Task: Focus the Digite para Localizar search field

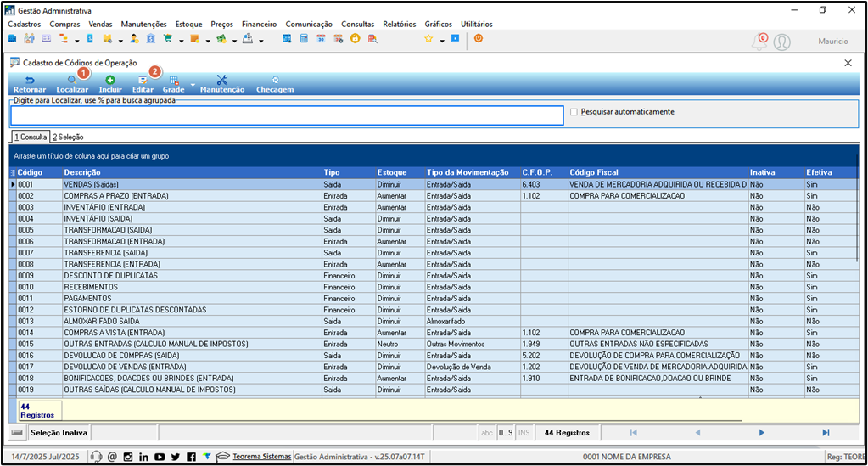Action: (x=287, y=115)
